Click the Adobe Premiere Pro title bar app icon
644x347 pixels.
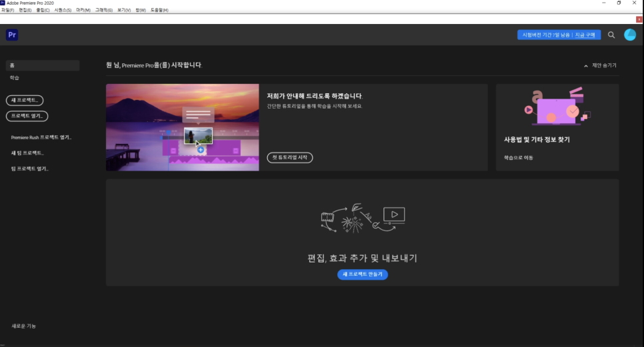(3, 3)
